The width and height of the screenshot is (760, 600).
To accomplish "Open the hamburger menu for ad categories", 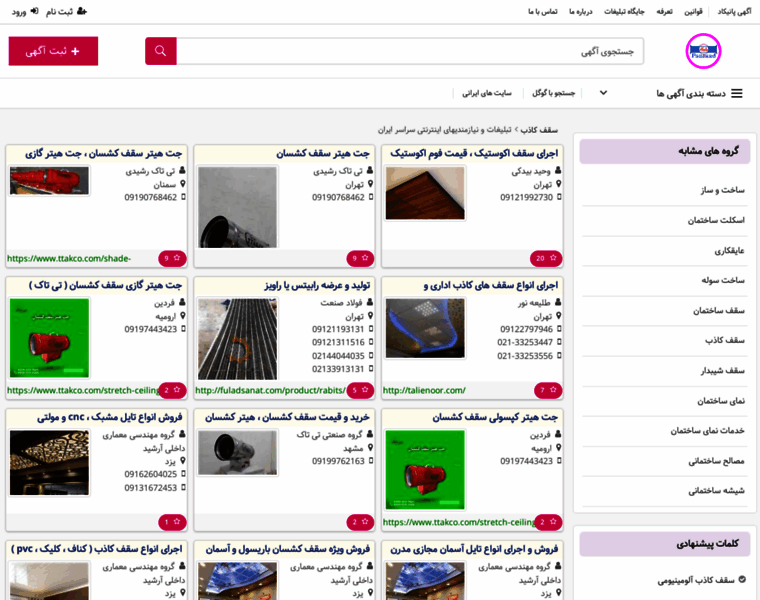I will [x=737, y=93].
